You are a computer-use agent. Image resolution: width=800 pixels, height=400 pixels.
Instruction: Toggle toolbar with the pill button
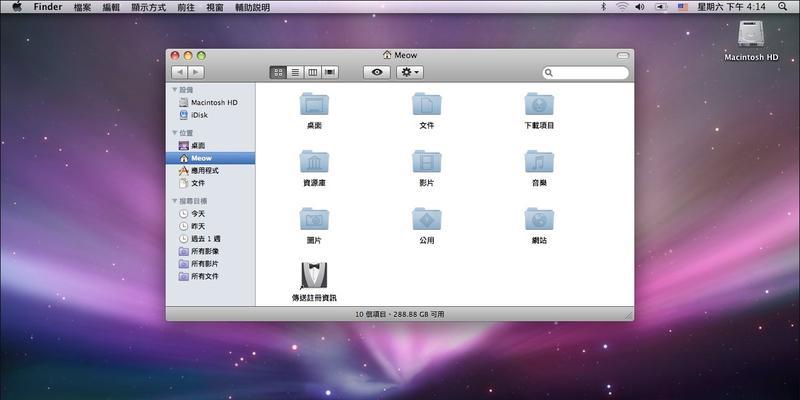[x=623, y=55]
